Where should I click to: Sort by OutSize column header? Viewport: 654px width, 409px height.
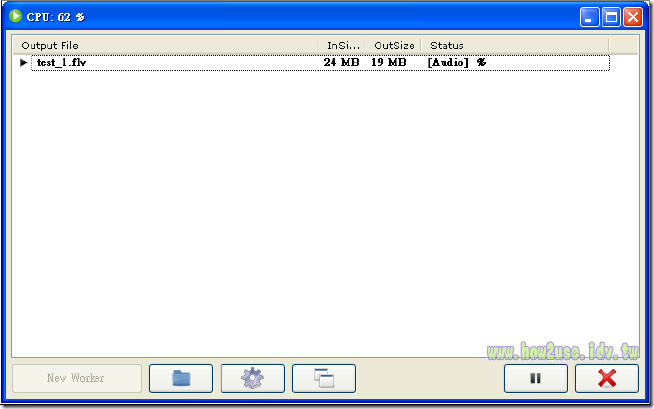393,45
